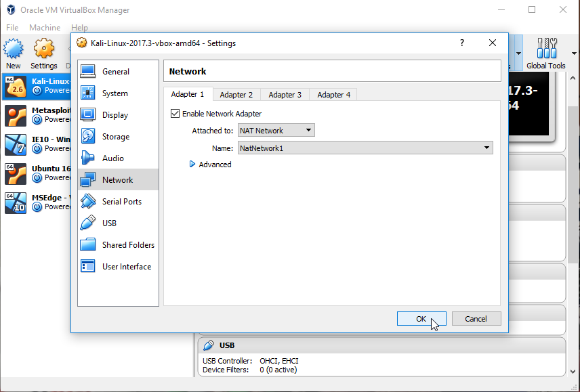The height and width of the screenshot is (392, 580).
Task: Open the USB settings category
Action: [x=118, y=223]
